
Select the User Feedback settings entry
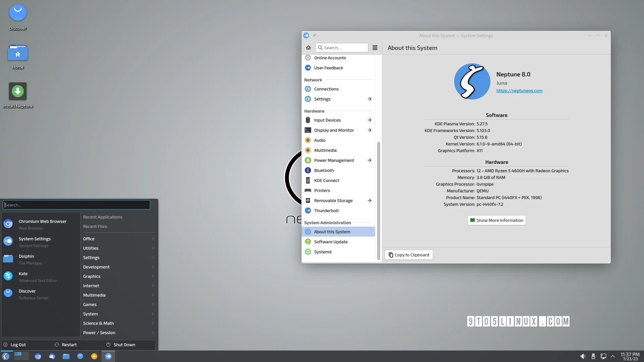coord(328,68)
